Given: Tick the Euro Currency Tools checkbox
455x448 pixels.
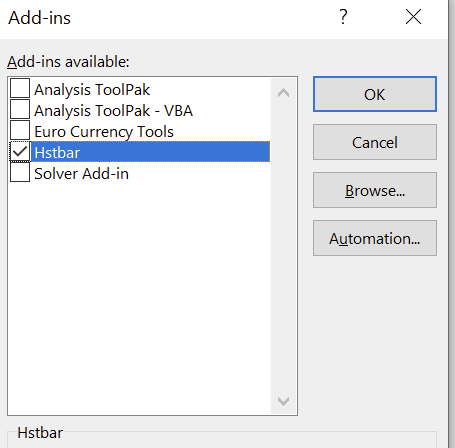Looking at the screenshot, I should pos(20,130).
